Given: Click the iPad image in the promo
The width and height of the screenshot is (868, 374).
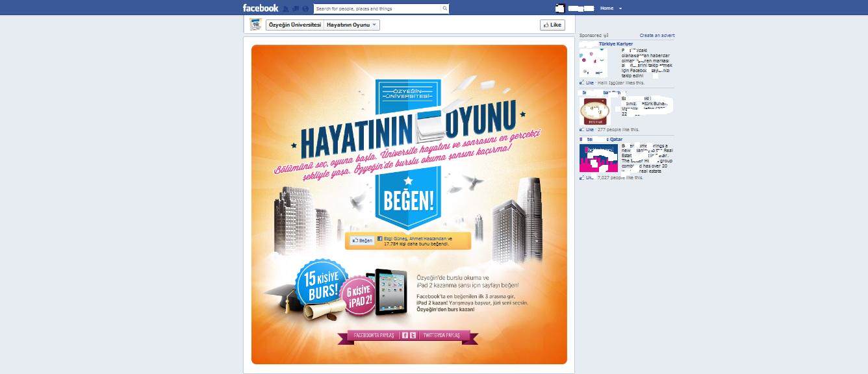Looking at the screenshot, I should [391, 292].
